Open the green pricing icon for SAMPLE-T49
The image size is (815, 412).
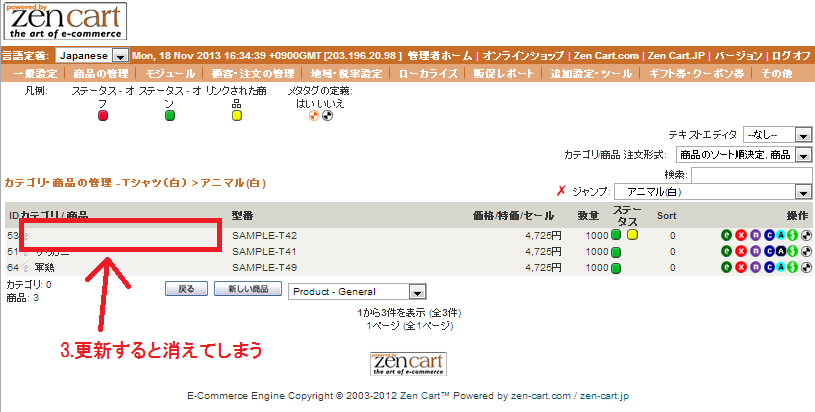[793, 268]
